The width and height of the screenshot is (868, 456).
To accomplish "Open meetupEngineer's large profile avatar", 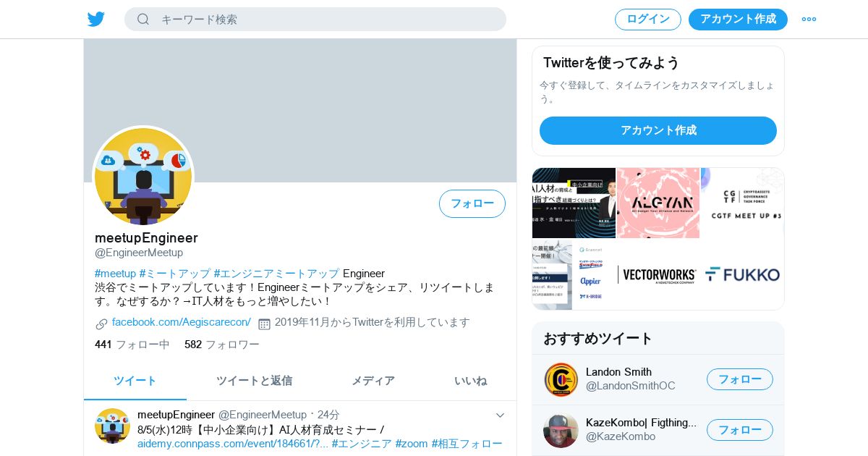I will pos(143,177).
